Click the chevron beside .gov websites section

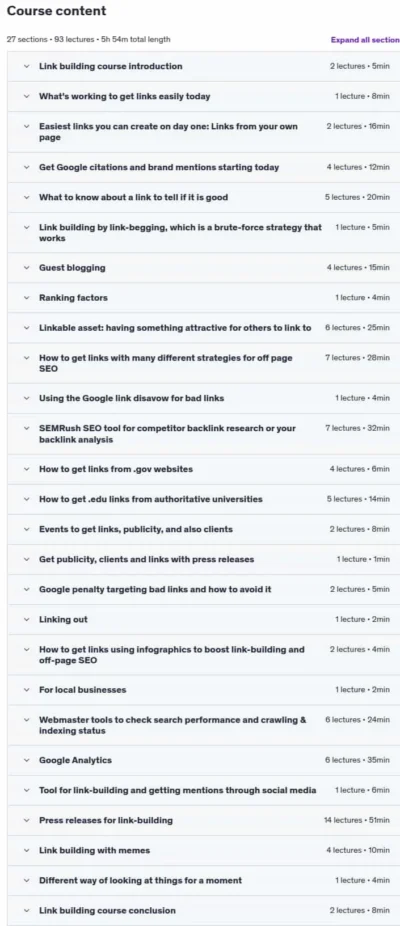coord(26,469)
